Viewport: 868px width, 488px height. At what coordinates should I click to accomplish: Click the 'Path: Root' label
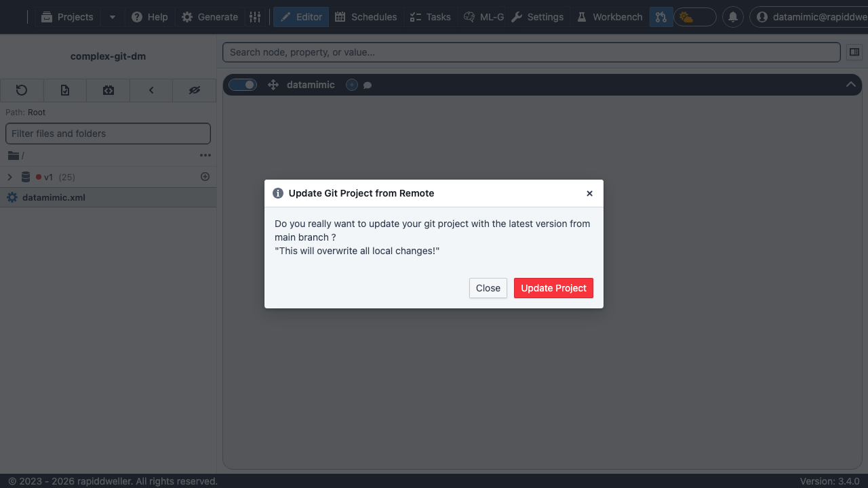click(x=26, y=113)
